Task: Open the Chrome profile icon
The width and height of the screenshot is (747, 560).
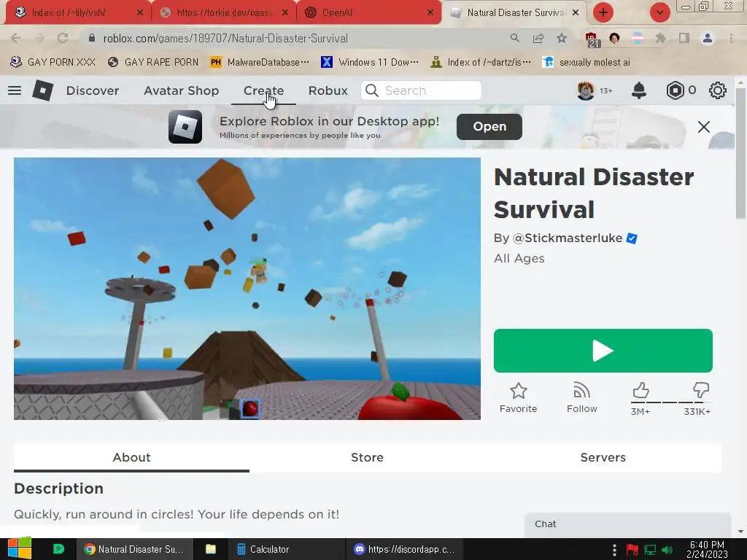Action: click(x=708, y=38)
